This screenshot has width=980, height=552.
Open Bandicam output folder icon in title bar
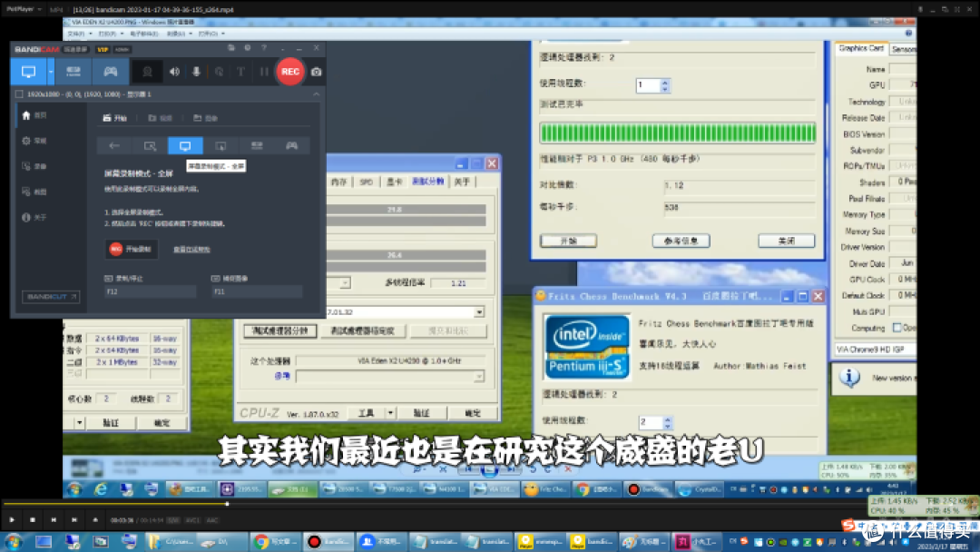click(x=231, y=48)
